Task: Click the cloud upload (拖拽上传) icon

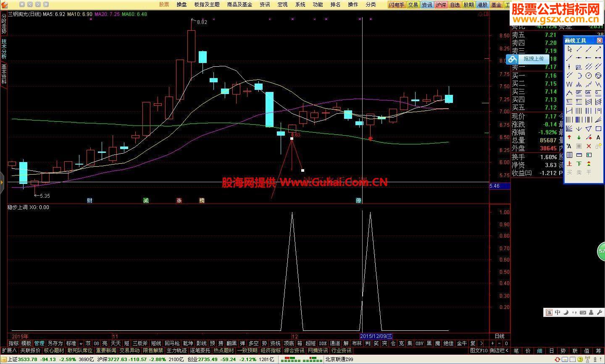Action: 513,59
